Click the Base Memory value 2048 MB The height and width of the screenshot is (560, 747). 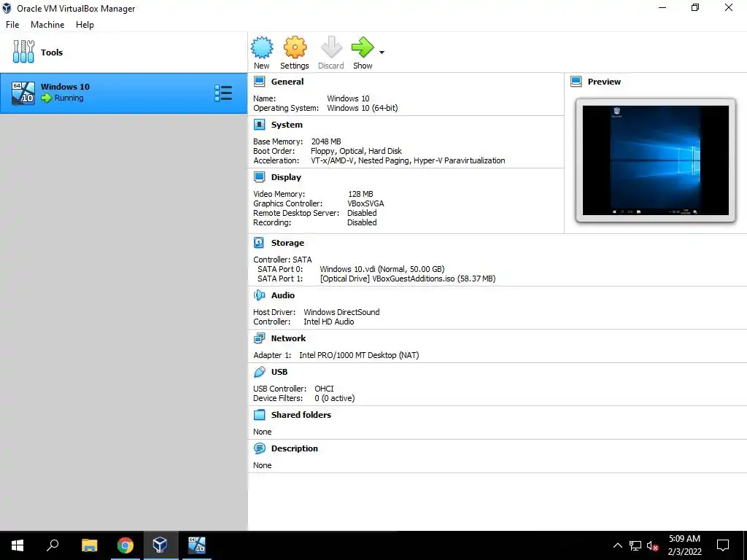click(x=326, y=141)
